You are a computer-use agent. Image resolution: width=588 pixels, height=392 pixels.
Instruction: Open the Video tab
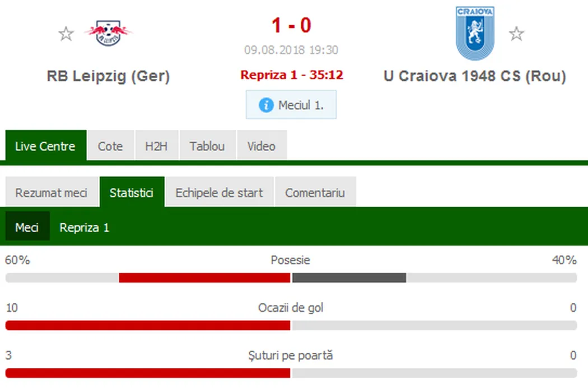[262, 146]
